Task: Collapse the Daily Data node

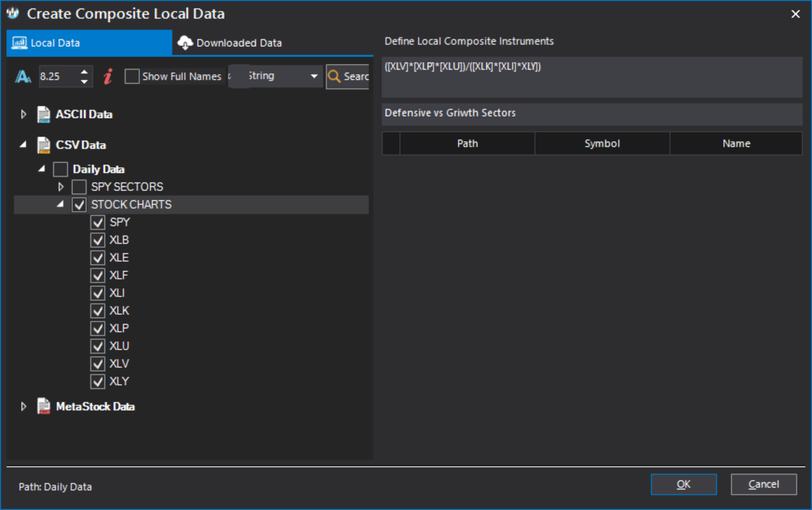Action: [x=42, y=169]
